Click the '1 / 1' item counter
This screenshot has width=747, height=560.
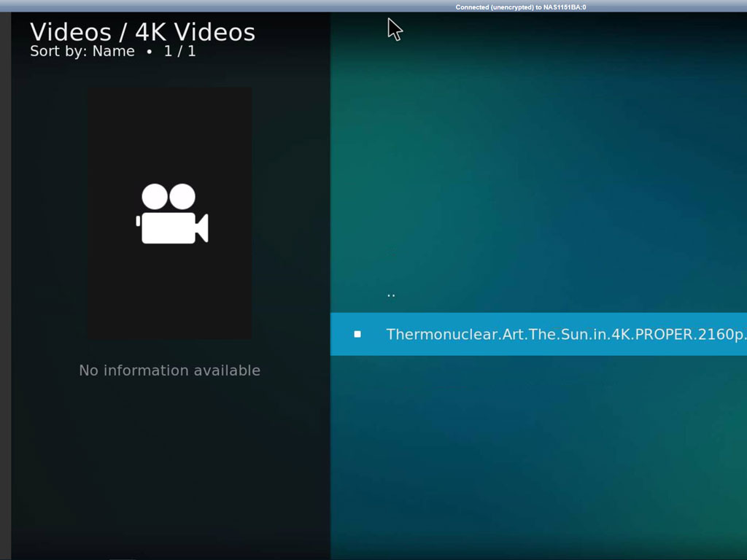[179, 51]
